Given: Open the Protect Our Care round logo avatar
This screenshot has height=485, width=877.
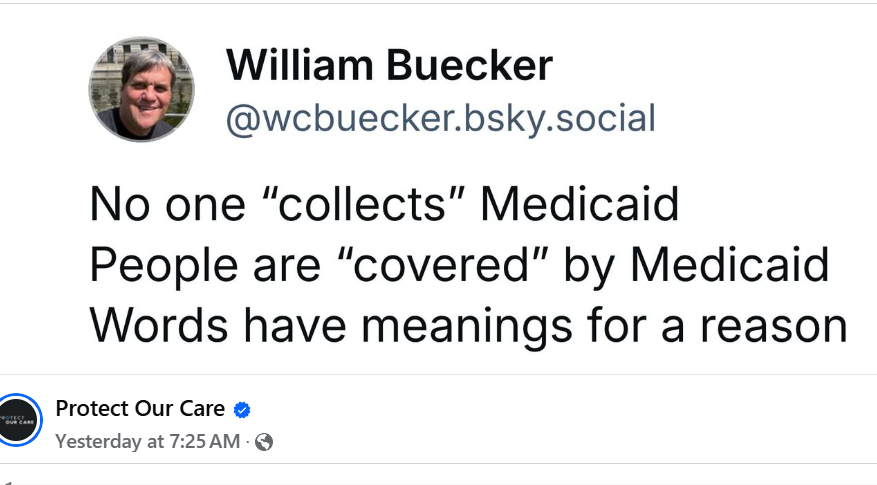Looking at the screenshot, I should [x=18, y=420].
